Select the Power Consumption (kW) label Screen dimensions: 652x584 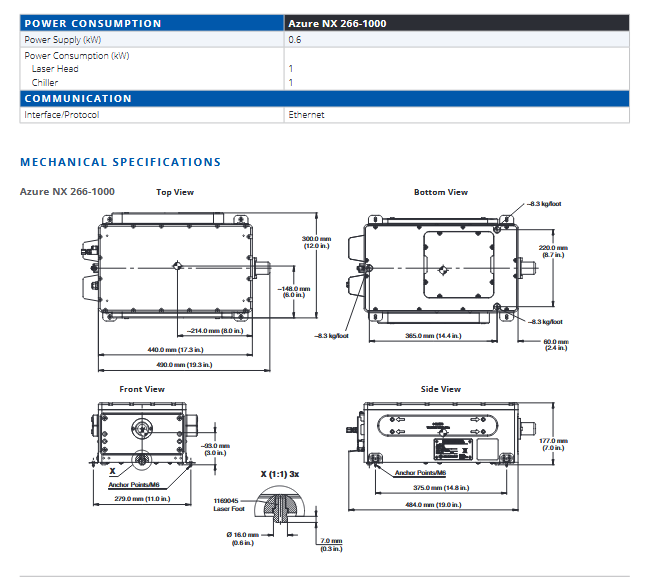77,56
